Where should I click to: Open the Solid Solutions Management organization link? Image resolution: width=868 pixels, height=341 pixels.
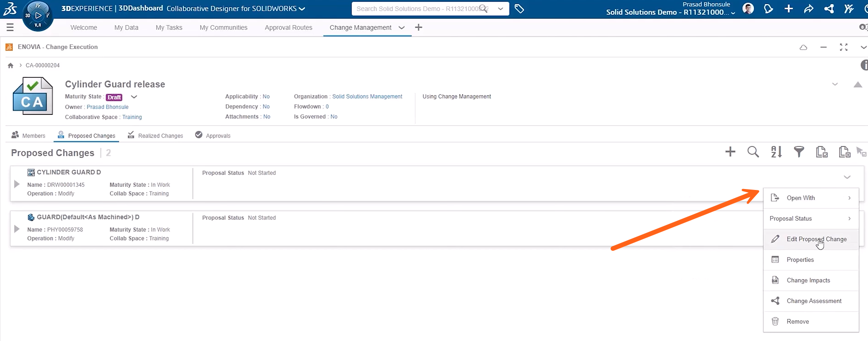pos(367,97)
